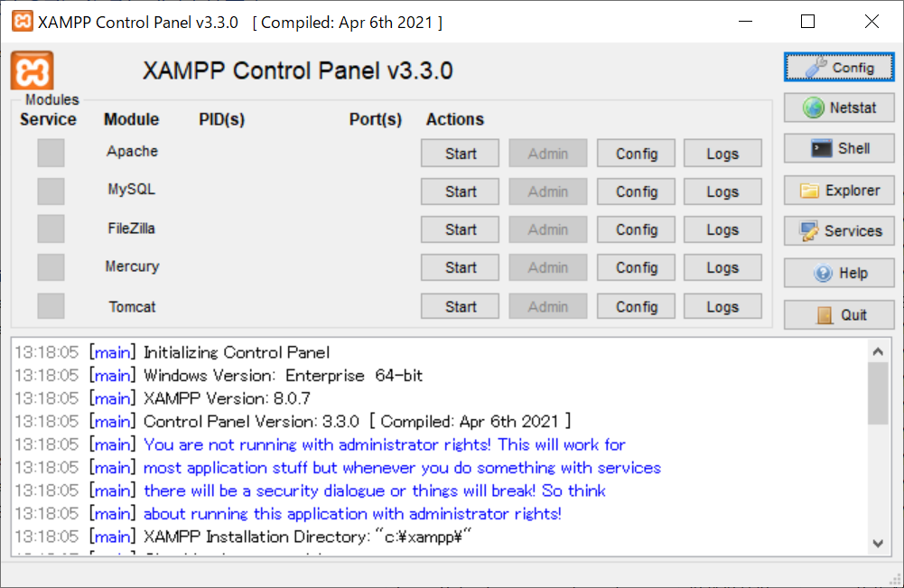Click the 'Control Panel Version: 3.3.0' log line
The width and height of the screenshot is (904, 588).
(357, 422)
